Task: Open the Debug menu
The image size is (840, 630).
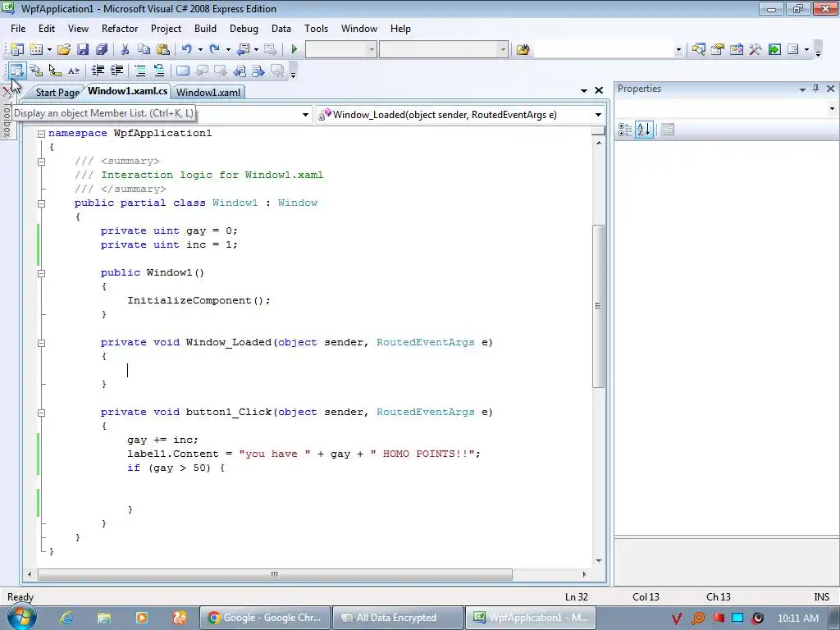Action: coord(244,29)
